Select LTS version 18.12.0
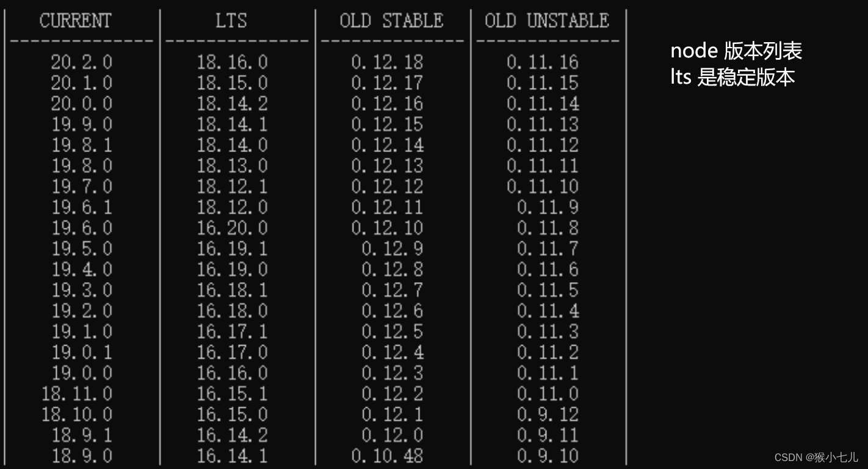This screenshot has height=469, width=868. point(232,207)
